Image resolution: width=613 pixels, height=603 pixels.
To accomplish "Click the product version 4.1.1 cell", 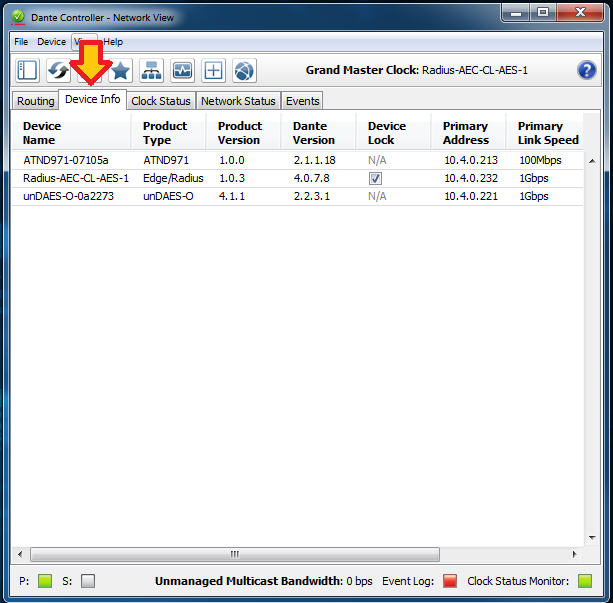I will tap(232, 196).
